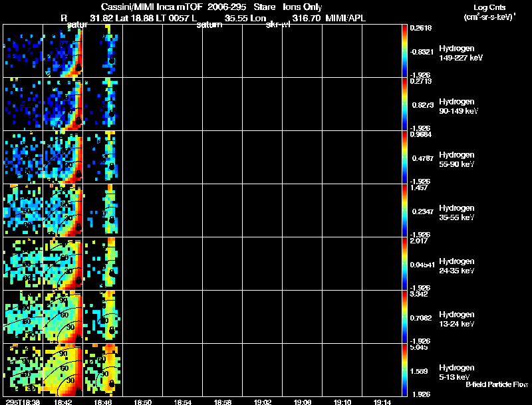Image resolution: width=532 pixels, height=405 pixels.
Task: Select the Hydrogen 5-13 keV color bar
Action: click(x=405, y=370)
